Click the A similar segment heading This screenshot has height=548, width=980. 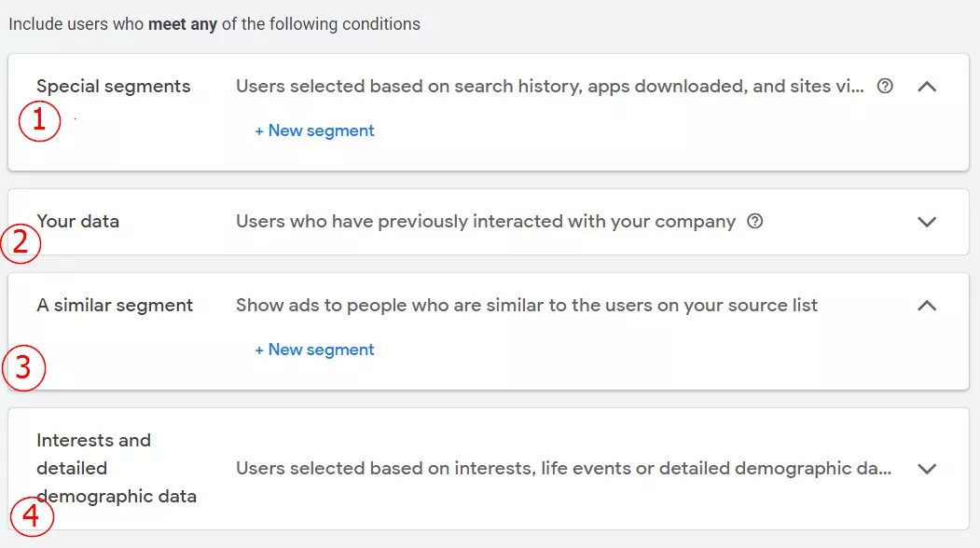[115, 306]
